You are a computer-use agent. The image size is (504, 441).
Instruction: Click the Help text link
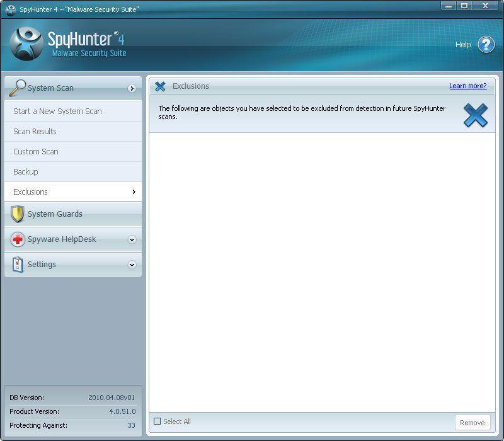pos(463,44)
